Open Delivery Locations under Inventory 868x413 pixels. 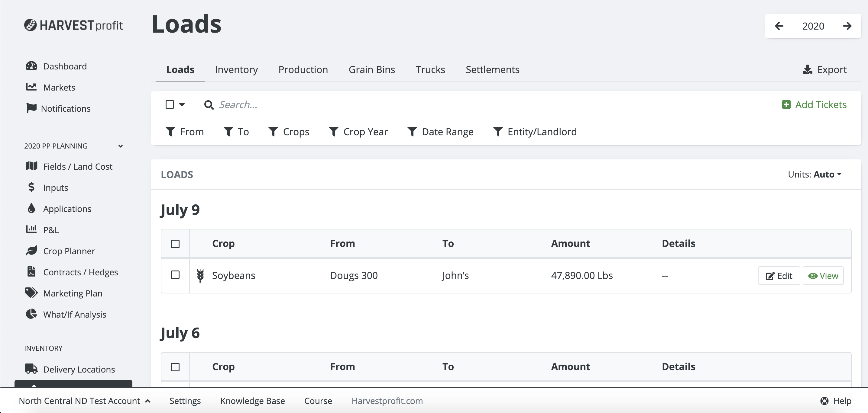79,369
